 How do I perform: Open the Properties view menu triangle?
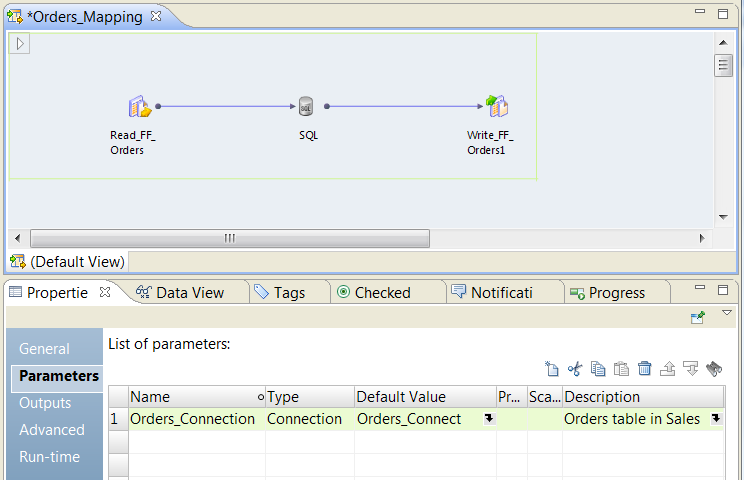tap(727, 314)
